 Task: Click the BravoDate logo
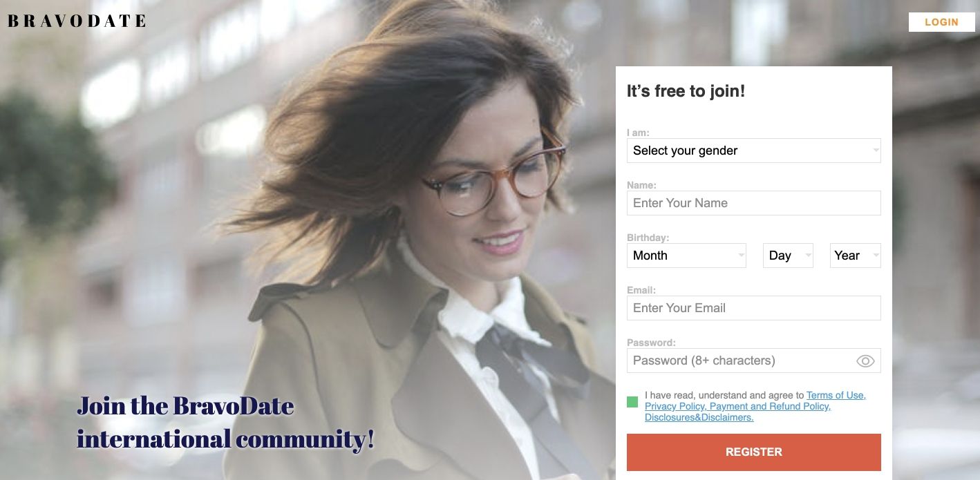[77, 21]
